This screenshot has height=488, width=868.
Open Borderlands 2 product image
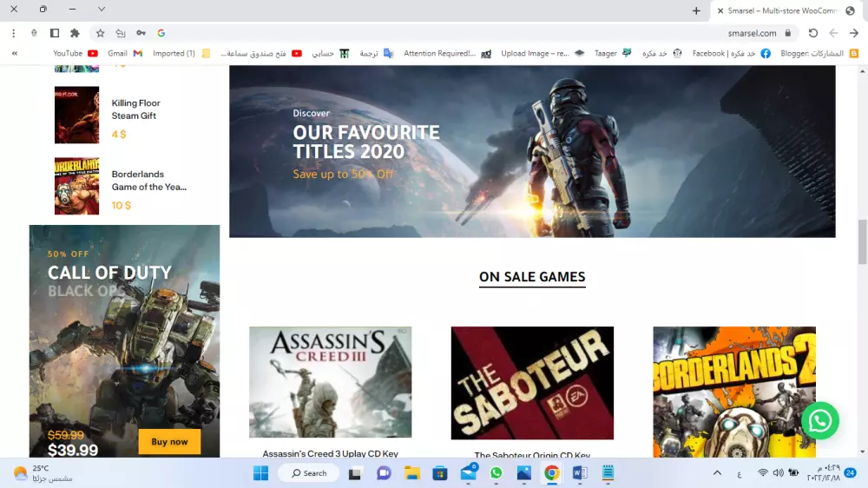pos(734,392)
